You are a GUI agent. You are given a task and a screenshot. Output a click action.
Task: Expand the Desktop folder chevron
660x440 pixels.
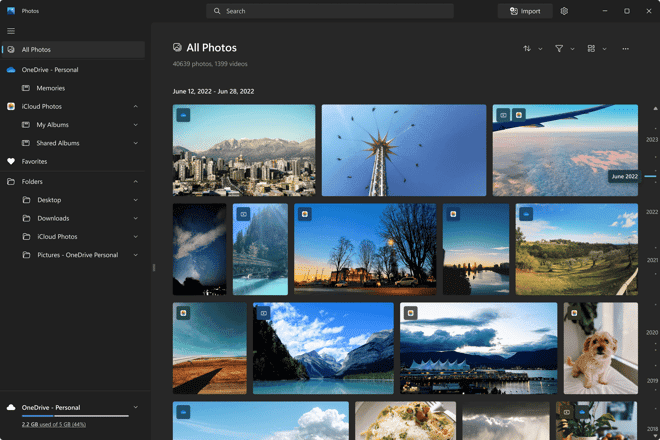[x=135, y=200]
